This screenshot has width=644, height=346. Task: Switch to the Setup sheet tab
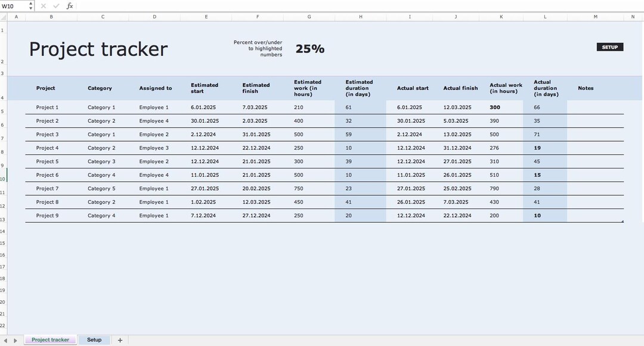(x=94, y=339)
